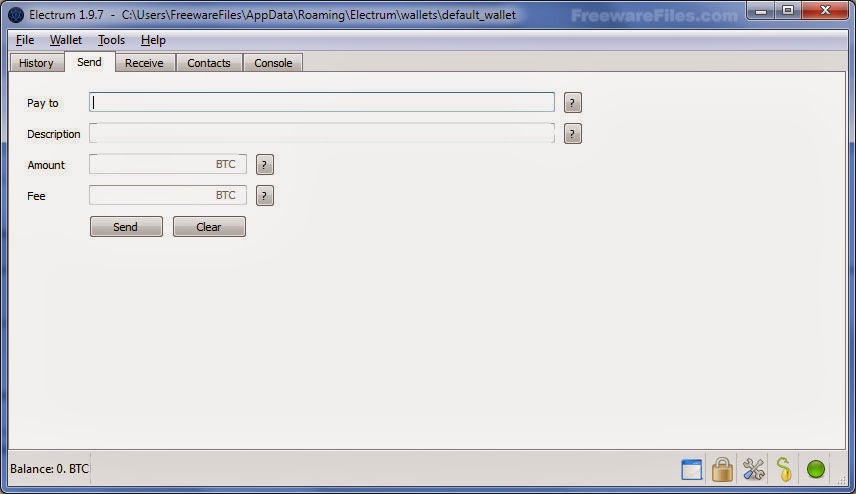Click the Send button
Screen dimensions: 856x494
coord(126,227)
